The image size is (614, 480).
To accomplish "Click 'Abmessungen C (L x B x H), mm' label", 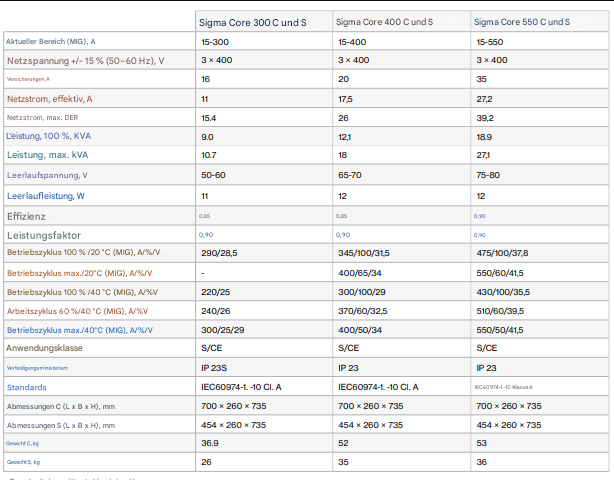I will pyautogui.click(x=61, y=407).
